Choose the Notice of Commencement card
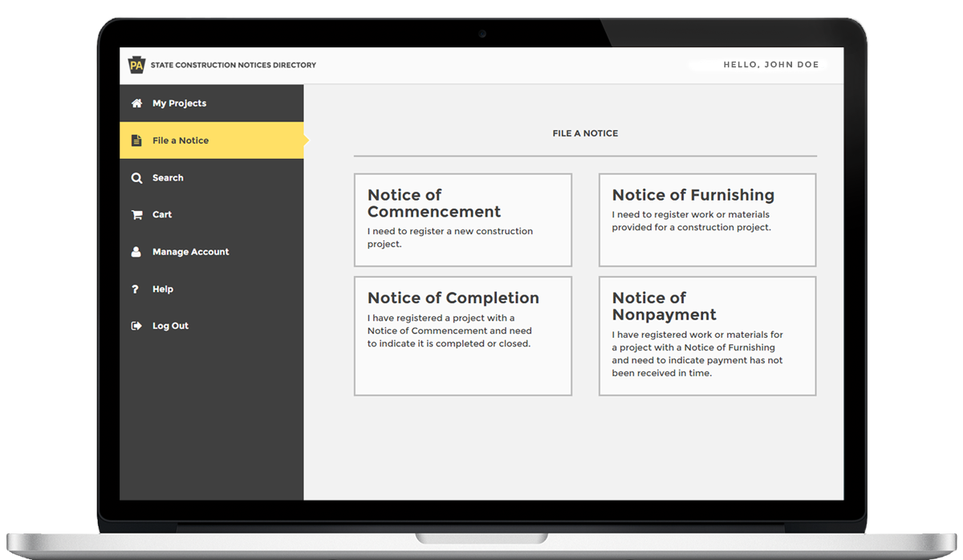Viewport: 963px width, 560px height. (x=462, y=220)
